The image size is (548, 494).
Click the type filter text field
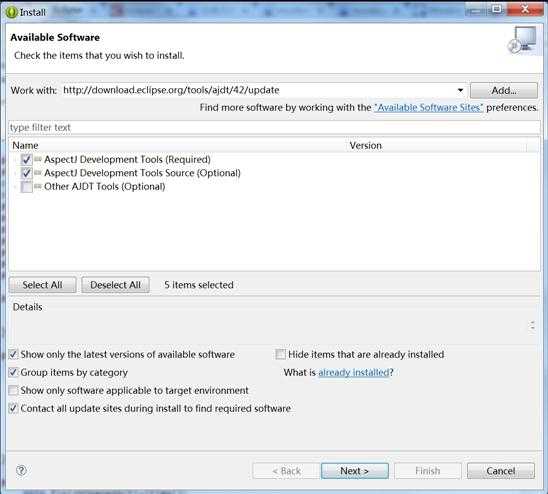click(274, 128)
